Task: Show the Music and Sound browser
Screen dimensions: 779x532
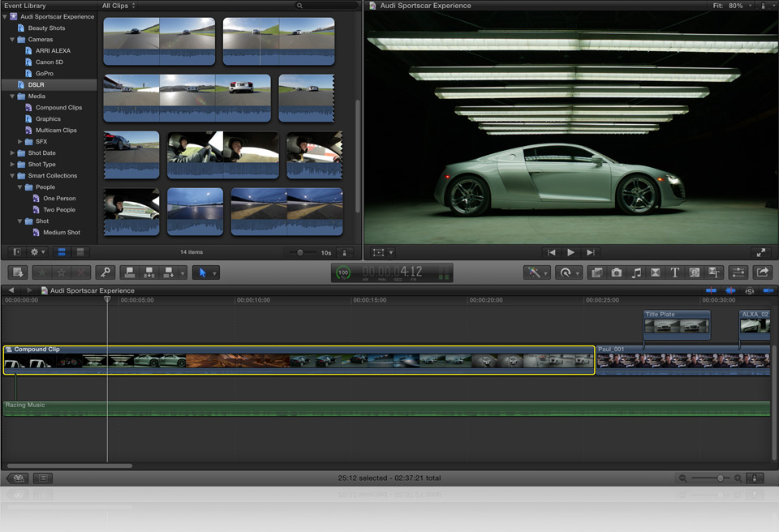Action: [x=636, y=272]
